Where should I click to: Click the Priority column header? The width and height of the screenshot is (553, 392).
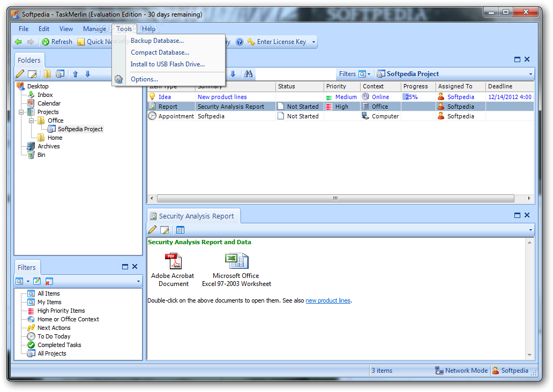click(x=342, y=86)
